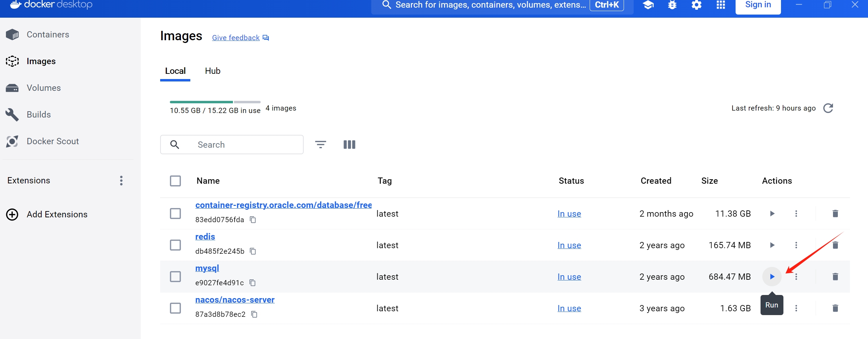868x339 pixels.
Task: Check the select-all images checkbox
Action: point(176,181)
